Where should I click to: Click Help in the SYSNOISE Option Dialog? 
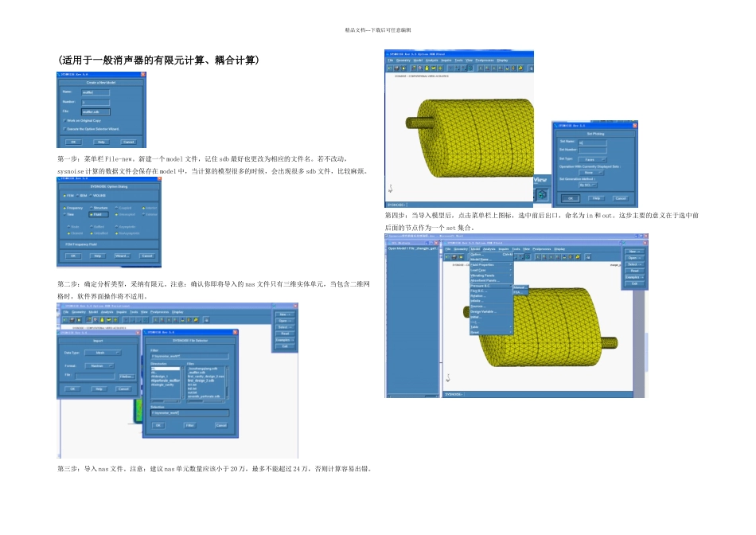pos(97,256)
